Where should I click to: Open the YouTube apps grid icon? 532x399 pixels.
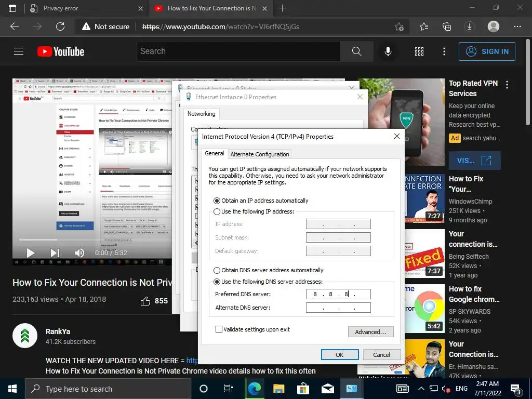419,51
